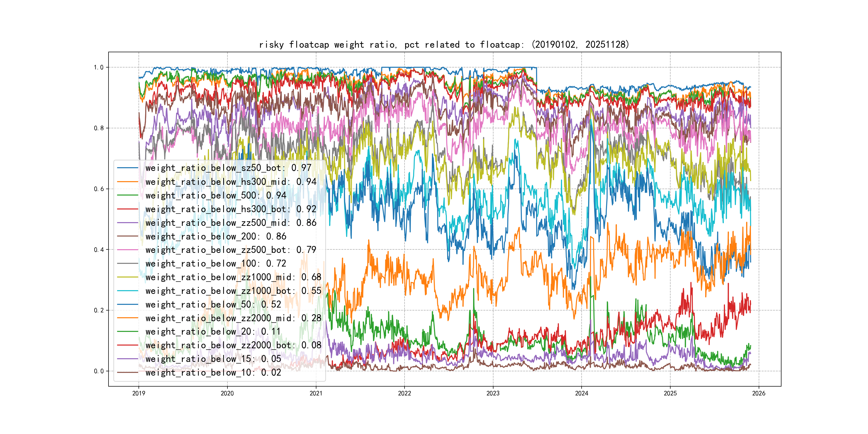This screenshot has width=868, height=434.
Task: Select legend entry weight_ratio_below_zz1000_bot
Action: (x=233, y=291)
